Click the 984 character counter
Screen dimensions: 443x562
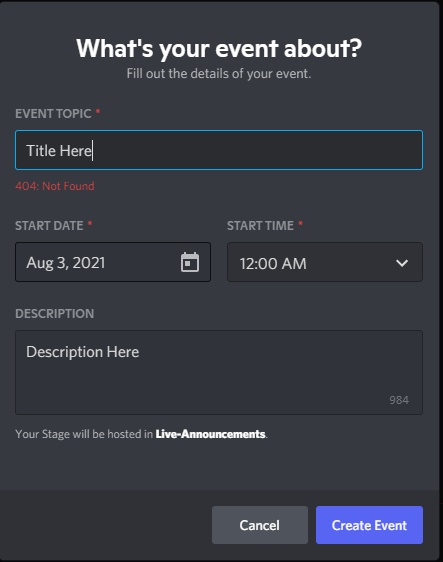click(399, 400)
